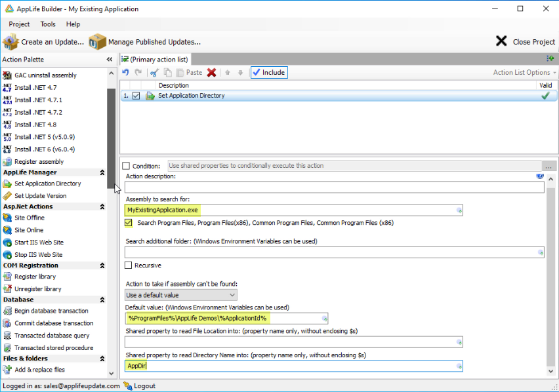Collapse the Asp.Net Actions group
This screenshot has width=559, height=392.
tap(102, 207)
